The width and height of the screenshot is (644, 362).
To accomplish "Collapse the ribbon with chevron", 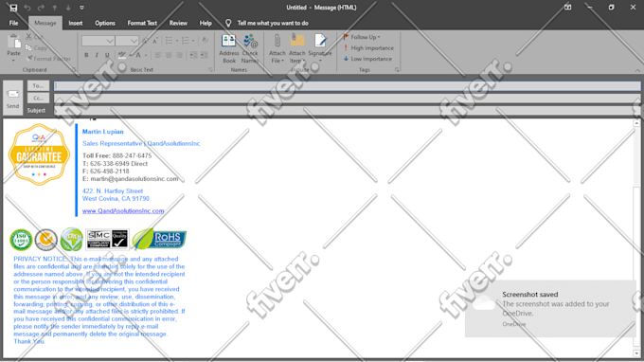I will tap(637, 70).
